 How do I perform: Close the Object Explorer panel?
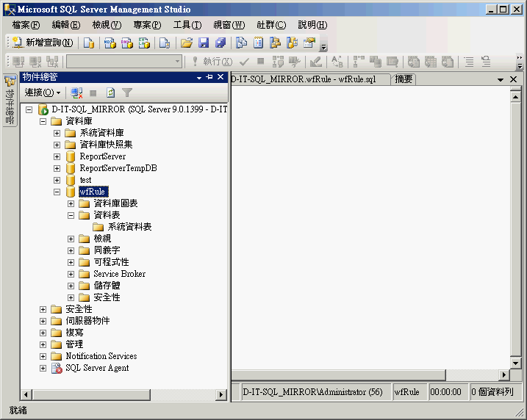[221, 77]
